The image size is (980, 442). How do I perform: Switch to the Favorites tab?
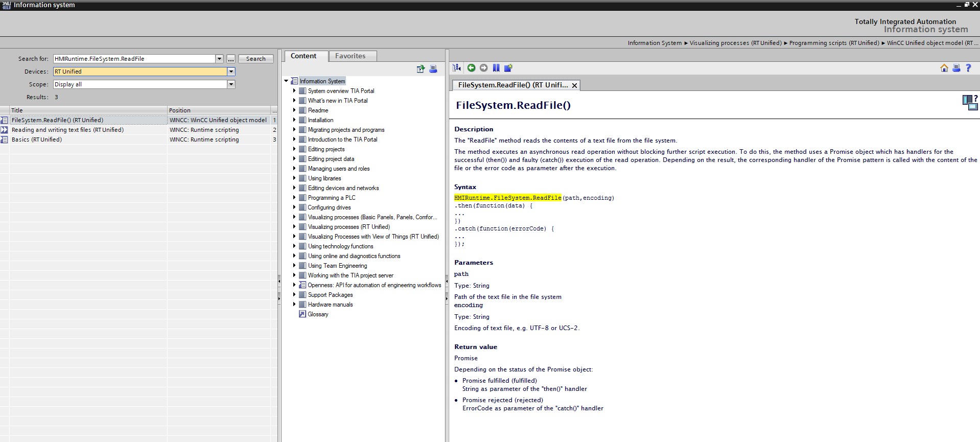click(350, 56)
